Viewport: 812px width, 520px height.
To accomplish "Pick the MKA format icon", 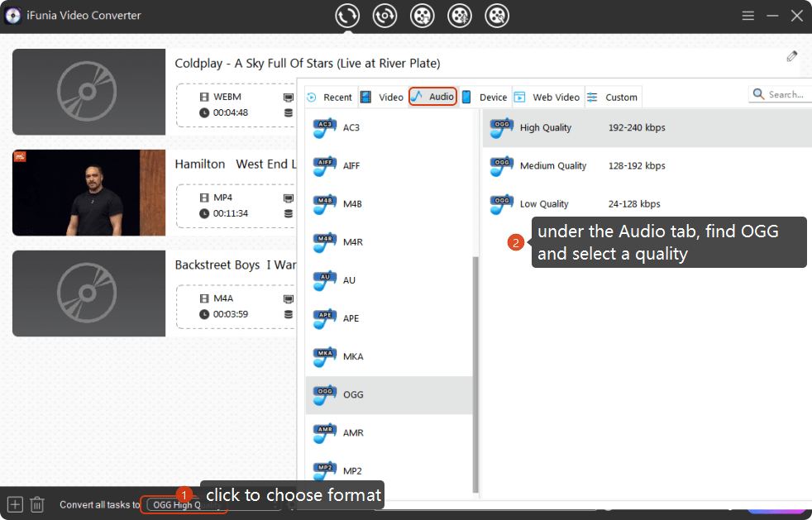I will pos(325,356).
